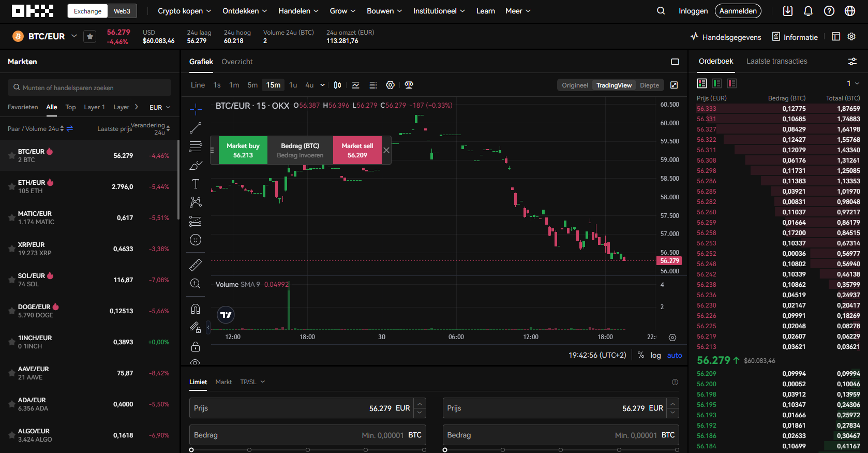Image resolution: width=868 pixels, height=453 pixels.
Task: Open the emoji icons tool
Action: (x=196, y=240)
